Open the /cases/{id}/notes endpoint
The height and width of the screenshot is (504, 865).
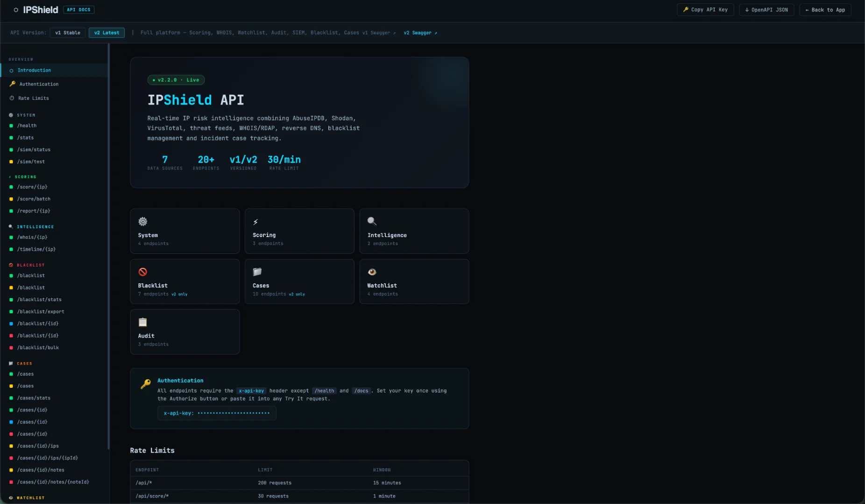54,470
